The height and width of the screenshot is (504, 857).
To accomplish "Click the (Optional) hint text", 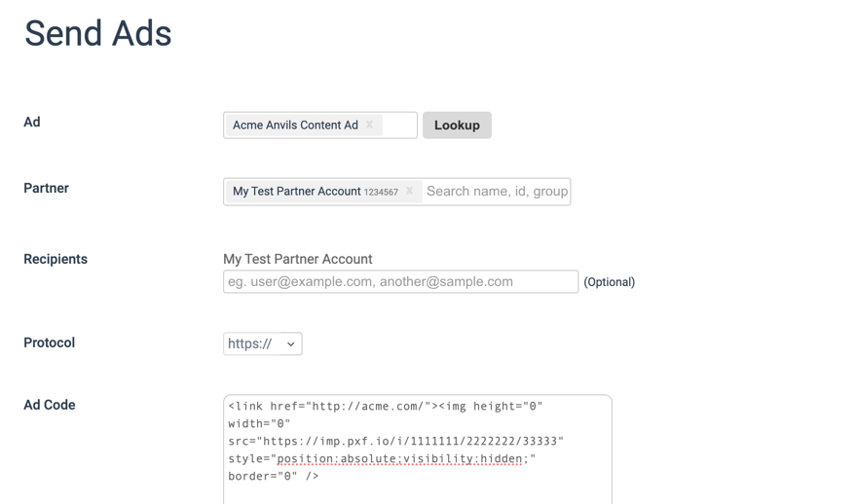I will [609, 282].
